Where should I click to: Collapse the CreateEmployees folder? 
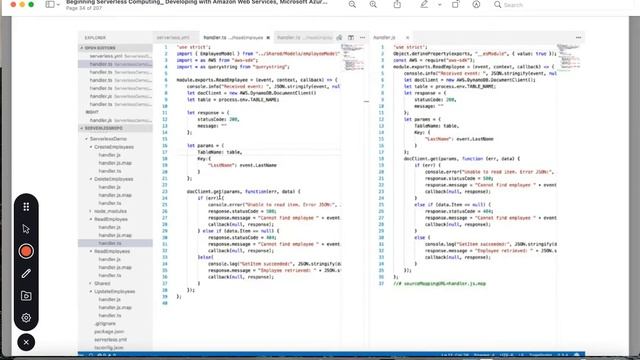coord(113,147)
